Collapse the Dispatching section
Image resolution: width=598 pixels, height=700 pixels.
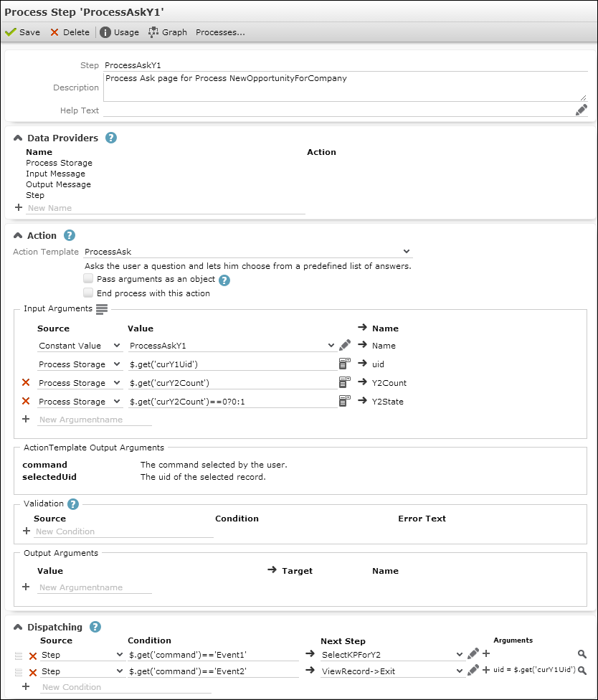tap(17, 627)
